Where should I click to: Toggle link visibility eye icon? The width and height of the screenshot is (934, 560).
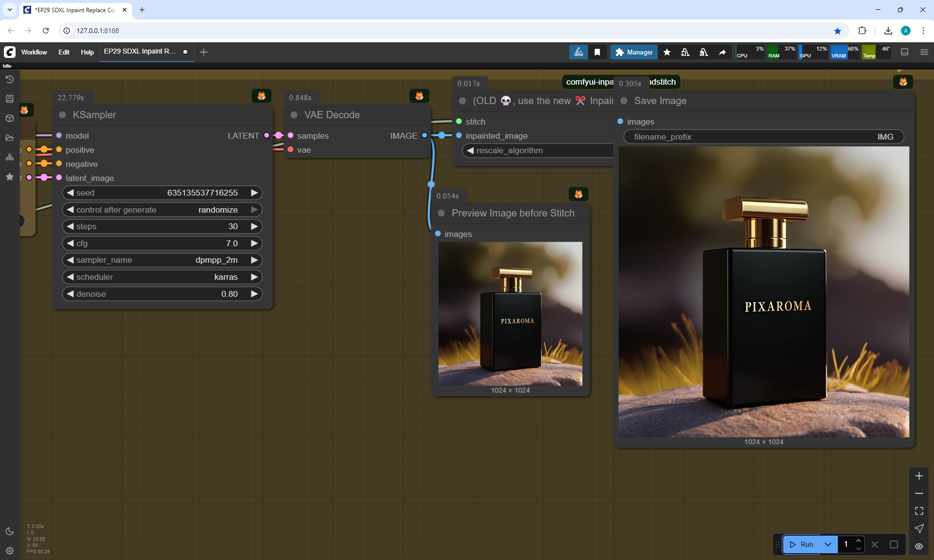[x=919, y=546]
